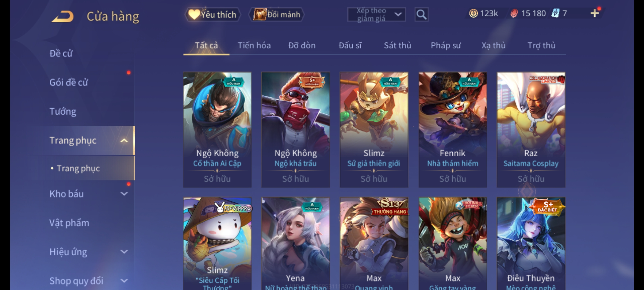Screen dimensions: 644x290
Task: Tap the plus icon to add currency
Action: point(595,13)
